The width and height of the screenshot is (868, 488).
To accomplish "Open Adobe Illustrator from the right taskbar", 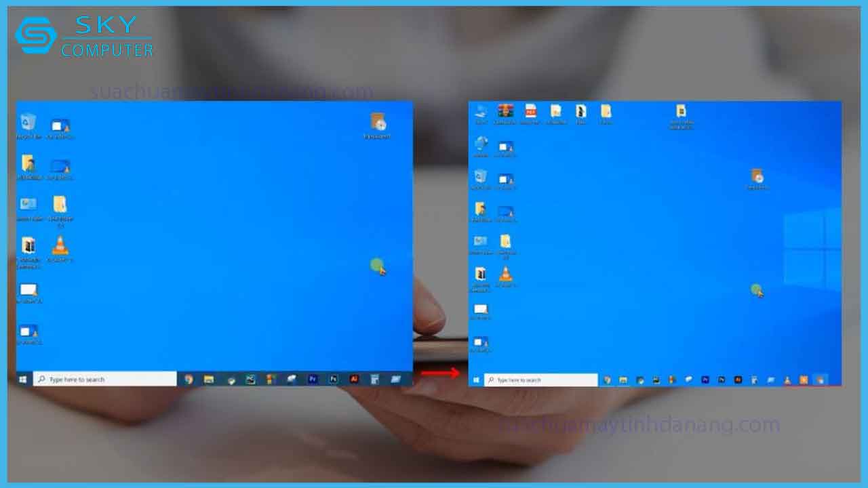I will [x=738, y=380].
